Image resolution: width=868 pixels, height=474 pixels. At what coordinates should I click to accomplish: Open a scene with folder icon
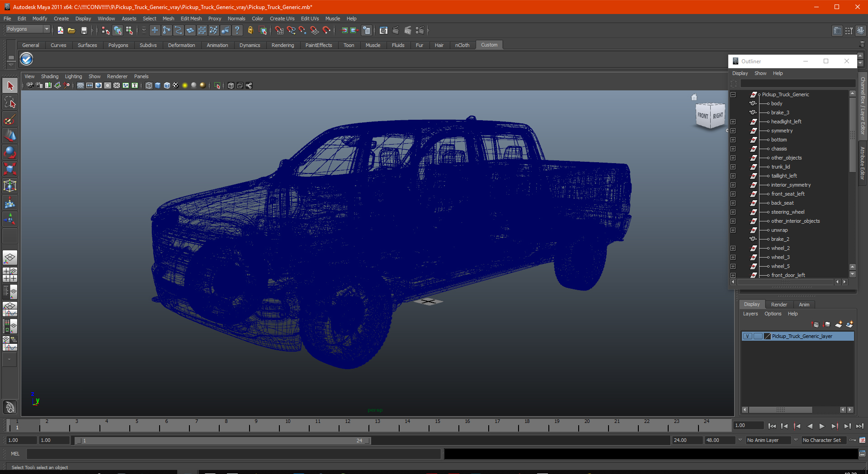click(71, 30)
